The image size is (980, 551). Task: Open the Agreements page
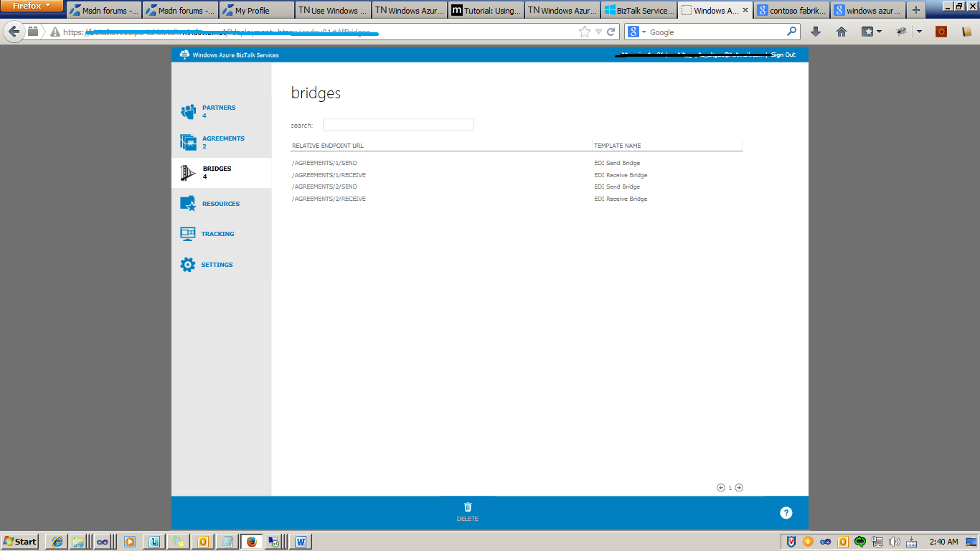pos(223,138)
